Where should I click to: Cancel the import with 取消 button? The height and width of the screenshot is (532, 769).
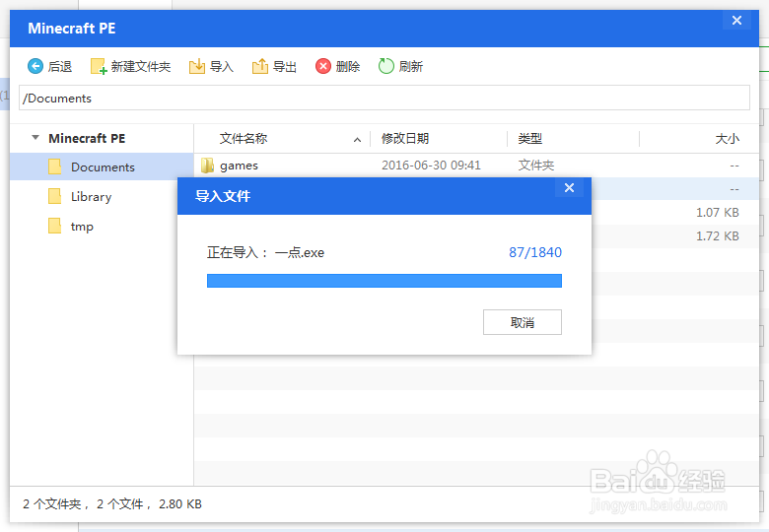pyautogui.click(x=523, y=322)
